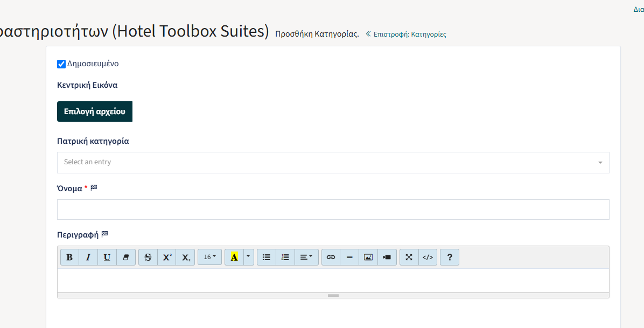
Task: Insert a video into the description
Action: click(387, 257)
